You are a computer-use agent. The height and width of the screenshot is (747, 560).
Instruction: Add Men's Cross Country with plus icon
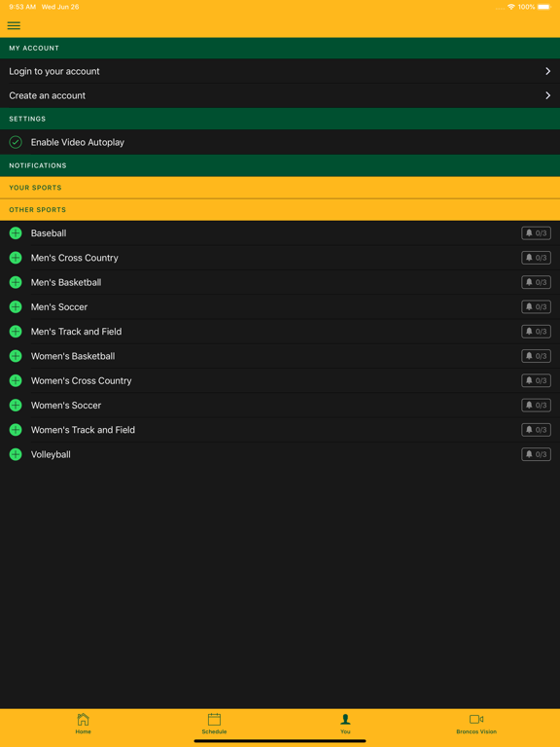tap(16, 258)
